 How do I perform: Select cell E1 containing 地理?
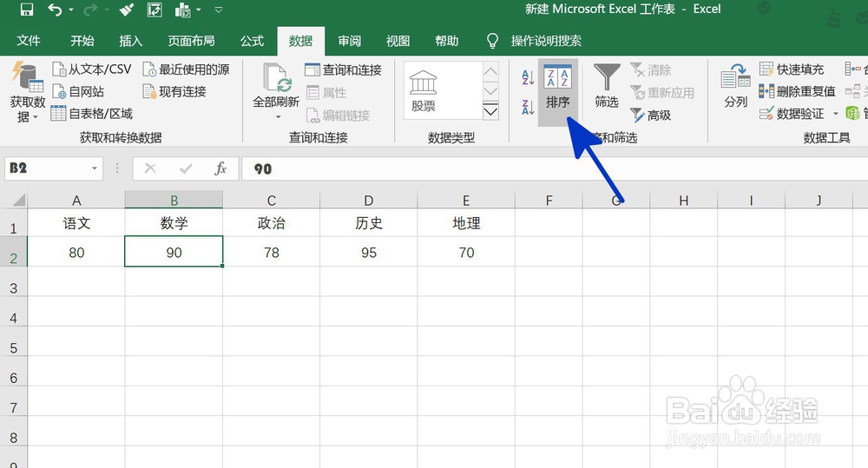466,222
